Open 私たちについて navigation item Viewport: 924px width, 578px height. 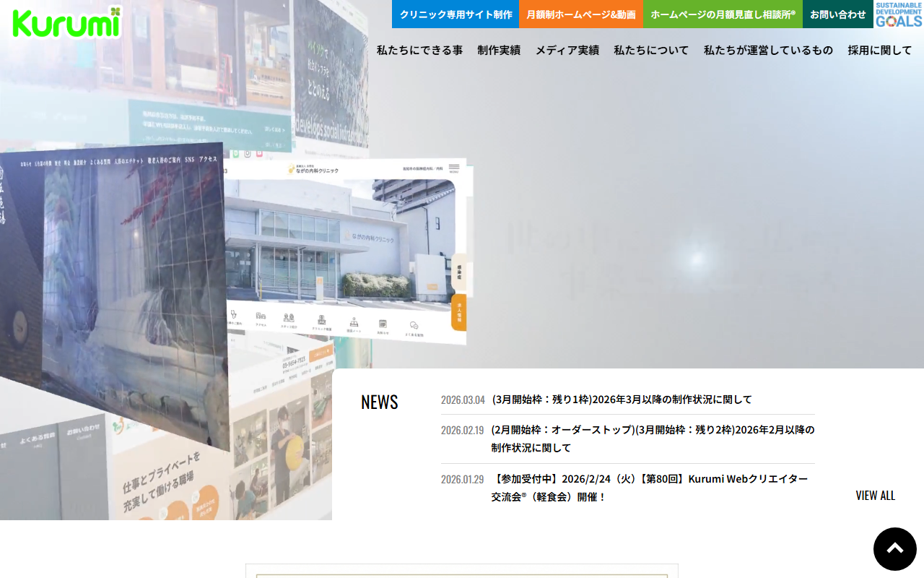tap(651, 50)
